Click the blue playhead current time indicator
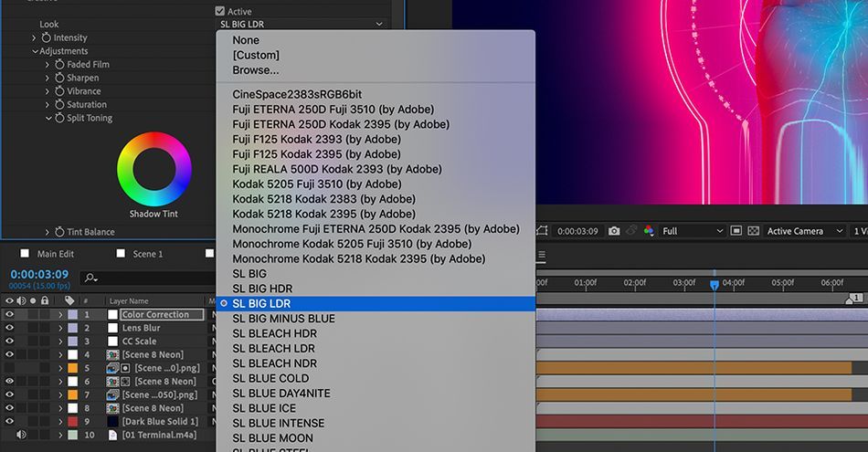This screenshot has height=452, width=868. (x=715, y=285)
